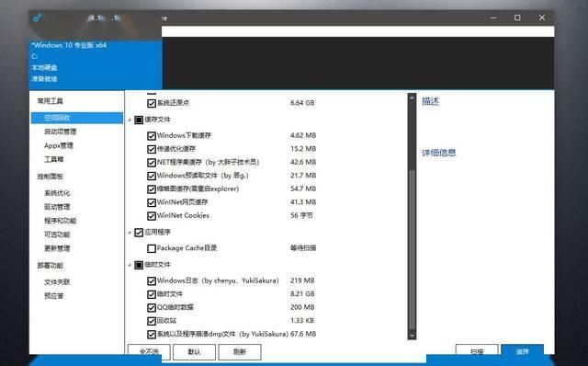Toggle the 应用程序 group checkbox
588x366 pixels.
tap(139, 233)
